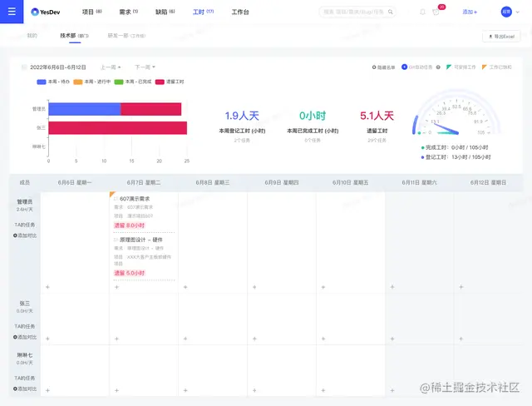
Task: Switch to the 研发一部 workgroup sub-tab
Action: [126, 35]
